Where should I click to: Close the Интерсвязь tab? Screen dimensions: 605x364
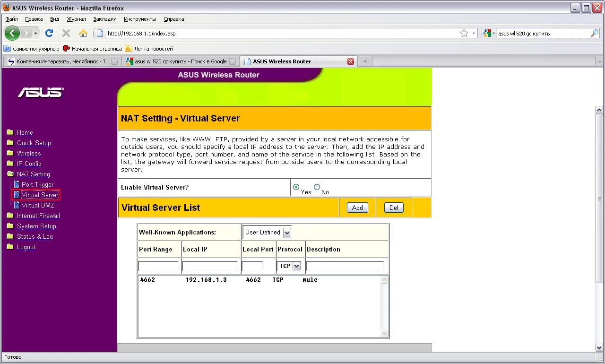[x=114, y=61]
